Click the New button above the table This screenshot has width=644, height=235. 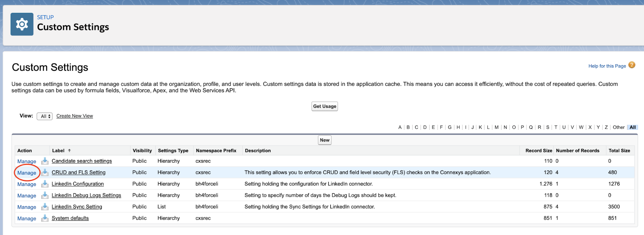tap(325, 140)
